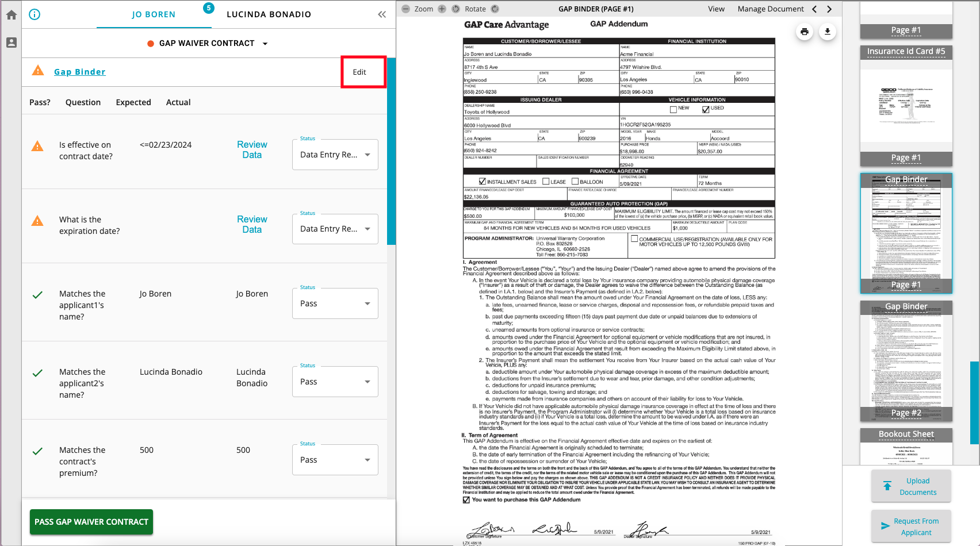This screenshot has height=546, width=980.
Task: Open the contact card sidebar icon
Action: click(12, 43)
